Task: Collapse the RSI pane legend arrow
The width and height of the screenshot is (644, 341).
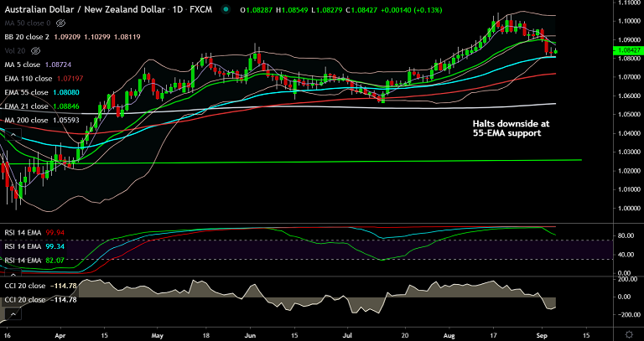Action: pos(13,274)
